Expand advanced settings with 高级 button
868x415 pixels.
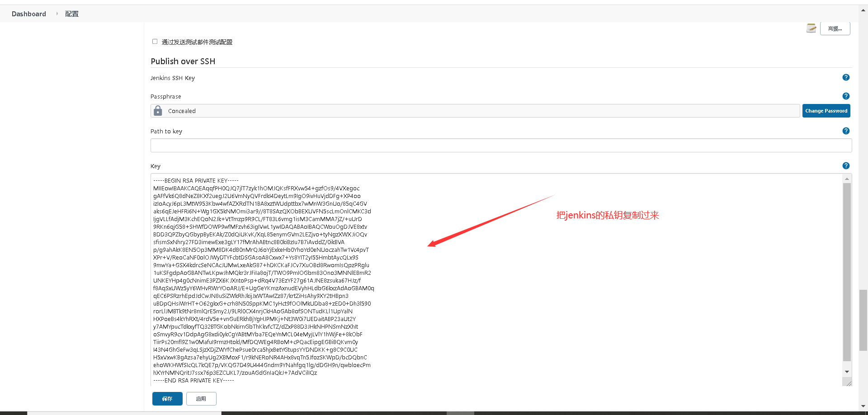point(835,28)
